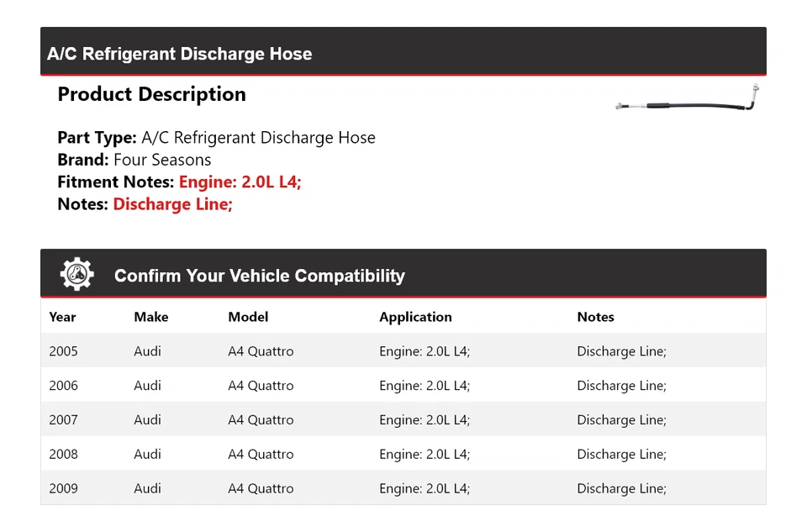The height and width of the screenshot is (532, 807).
Task: Click Engine: 2.0L L4 in the 2009 row
Action: click(x=425, y=488)
